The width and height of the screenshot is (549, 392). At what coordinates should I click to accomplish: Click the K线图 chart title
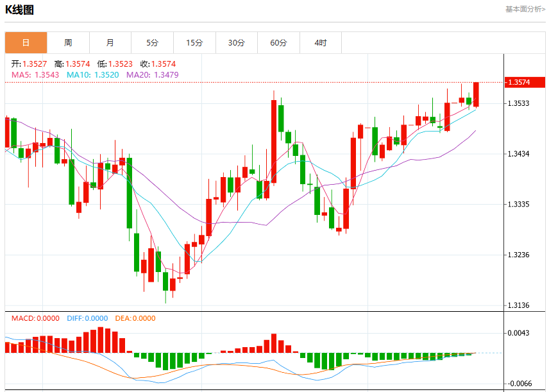tap(20, 10)
